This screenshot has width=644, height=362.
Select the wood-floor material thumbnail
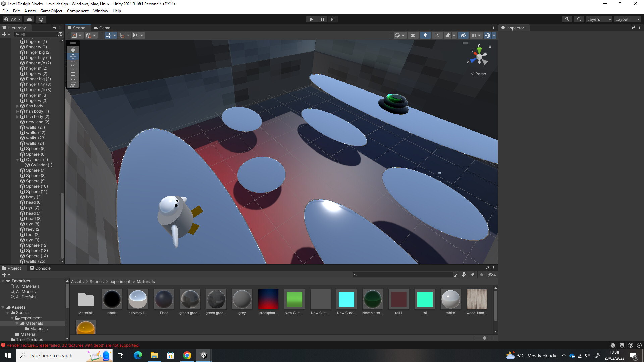(477, 299)
